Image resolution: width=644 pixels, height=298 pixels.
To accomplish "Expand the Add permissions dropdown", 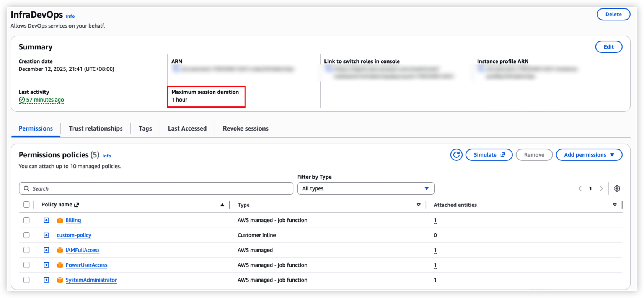I will click(x=589, y=155).
